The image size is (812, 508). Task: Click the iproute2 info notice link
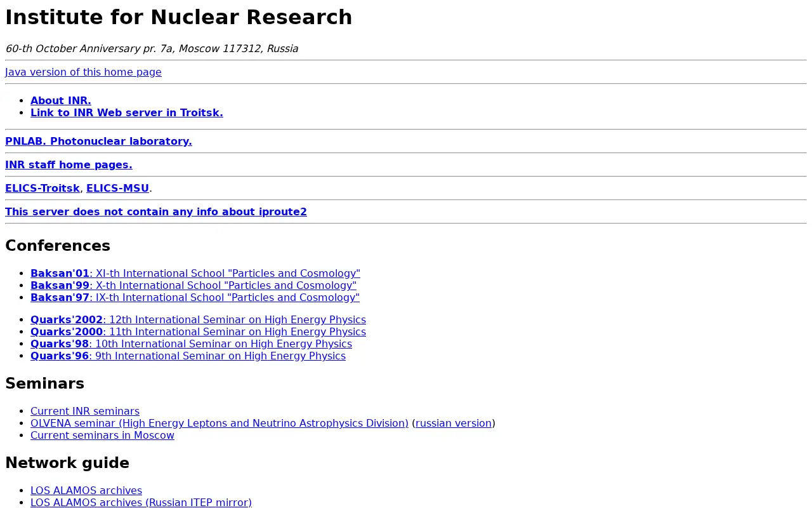click(x=156, y=211)
